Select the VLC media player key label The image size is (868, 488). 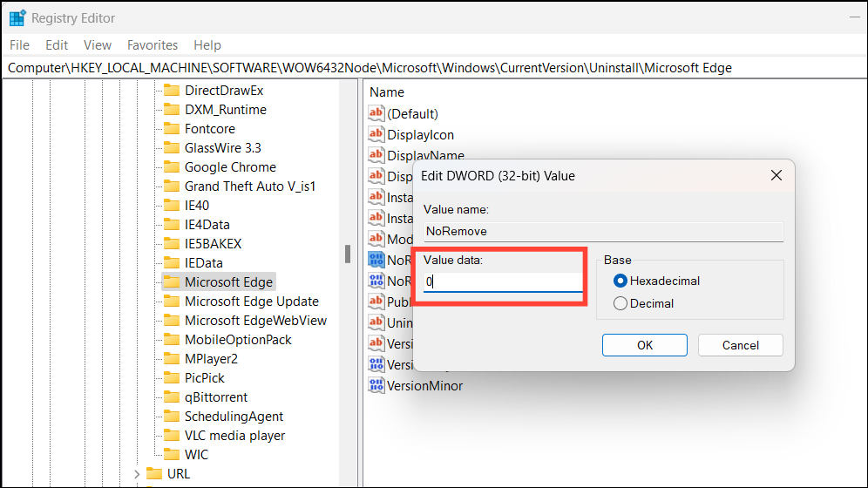click(234, 436)
